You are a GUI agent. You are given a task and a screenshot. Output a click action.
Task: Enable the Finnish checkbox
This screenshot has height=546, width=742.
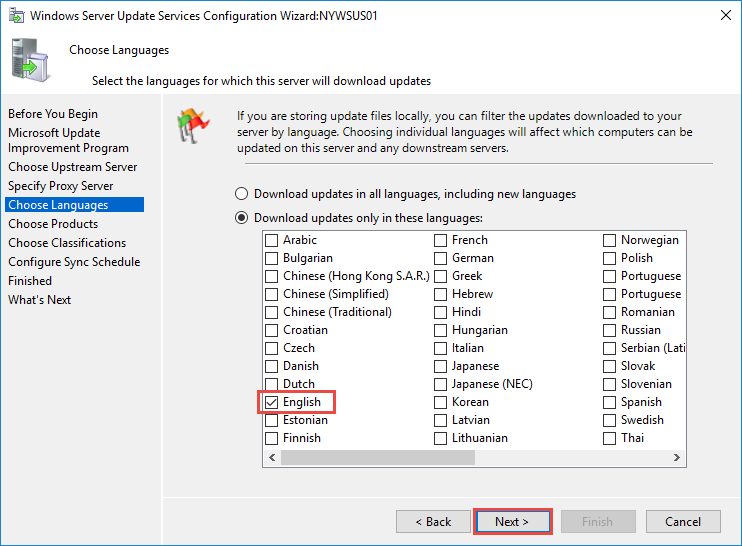[x=272, y=438]
